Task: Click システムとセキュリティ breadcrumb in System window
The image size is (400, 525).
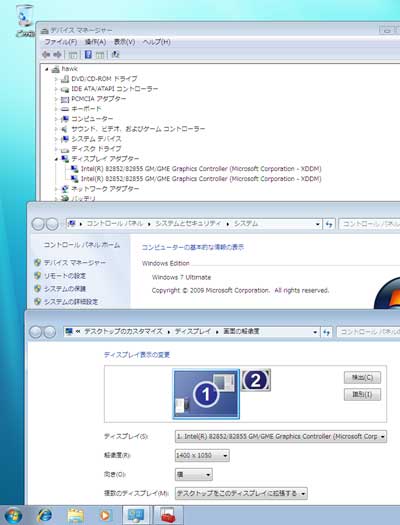Action: pyautogui.click(x=188, y=224)
